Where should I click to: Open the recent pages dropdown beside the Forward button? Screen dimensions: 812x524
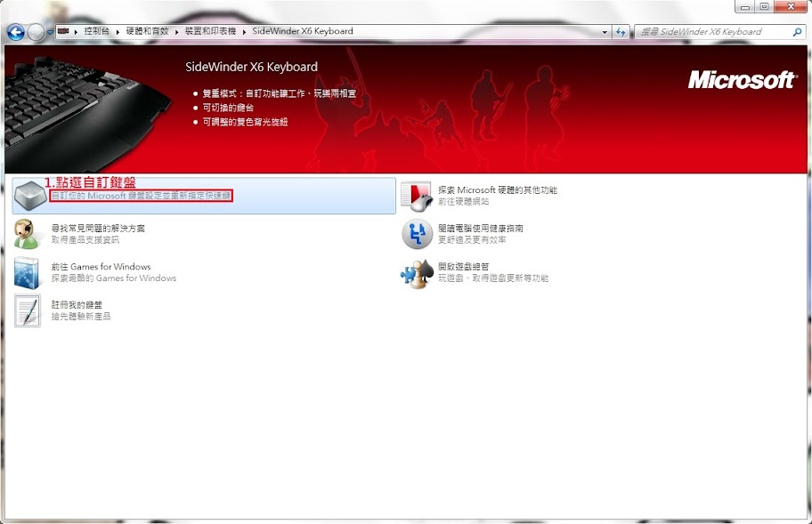click(x=50, y=32)
